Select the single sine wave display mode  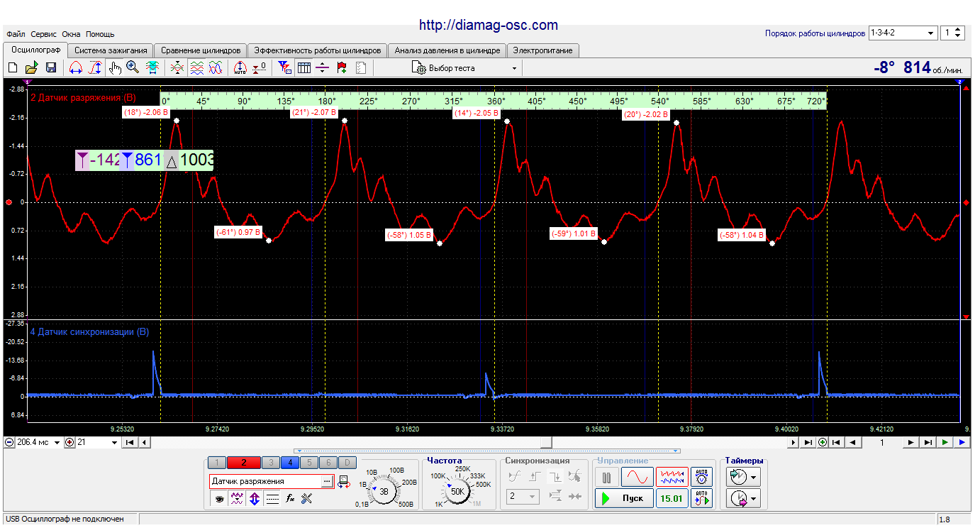[637, 476]
